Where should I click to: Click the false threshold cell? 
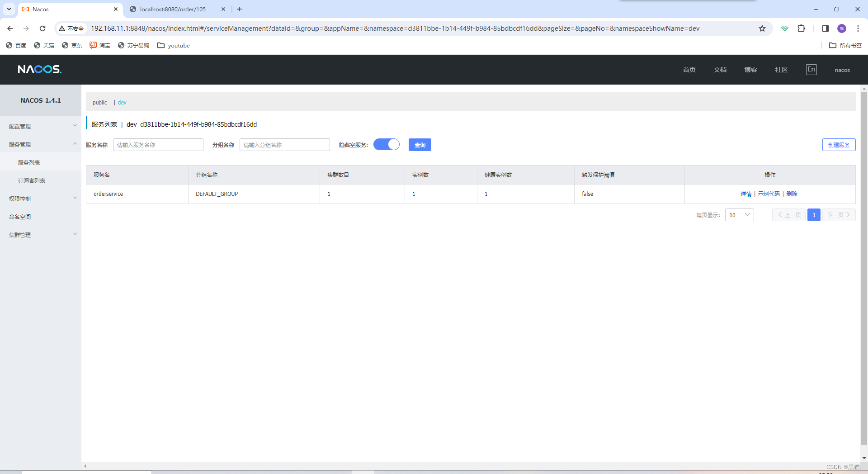[x=629, y=194]
